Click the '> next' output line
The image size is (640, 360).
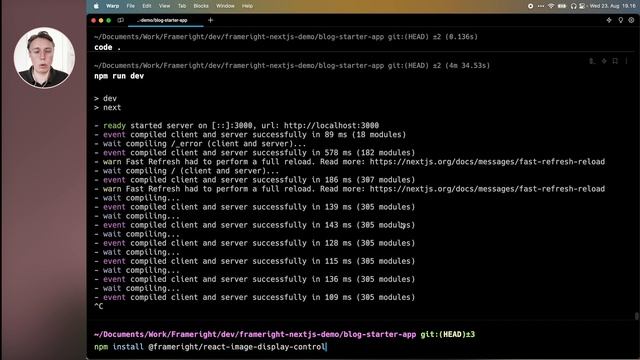107,107
